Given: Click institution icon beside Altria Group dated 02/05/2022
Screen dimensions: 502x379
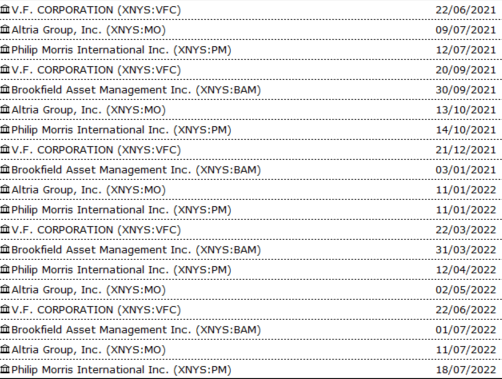Looking at the screenshot, I should 5,289.
